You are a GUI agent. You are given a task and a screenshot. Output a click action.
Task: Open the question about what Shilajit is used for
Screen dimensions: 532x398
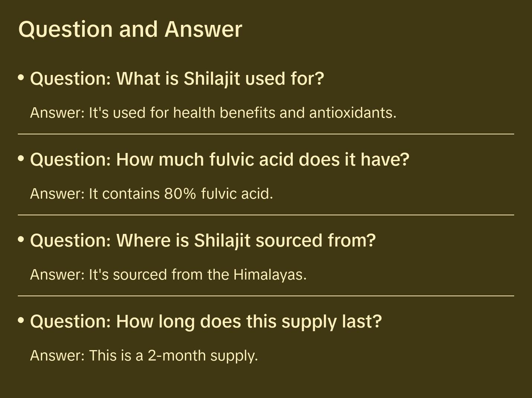(177, 79)
